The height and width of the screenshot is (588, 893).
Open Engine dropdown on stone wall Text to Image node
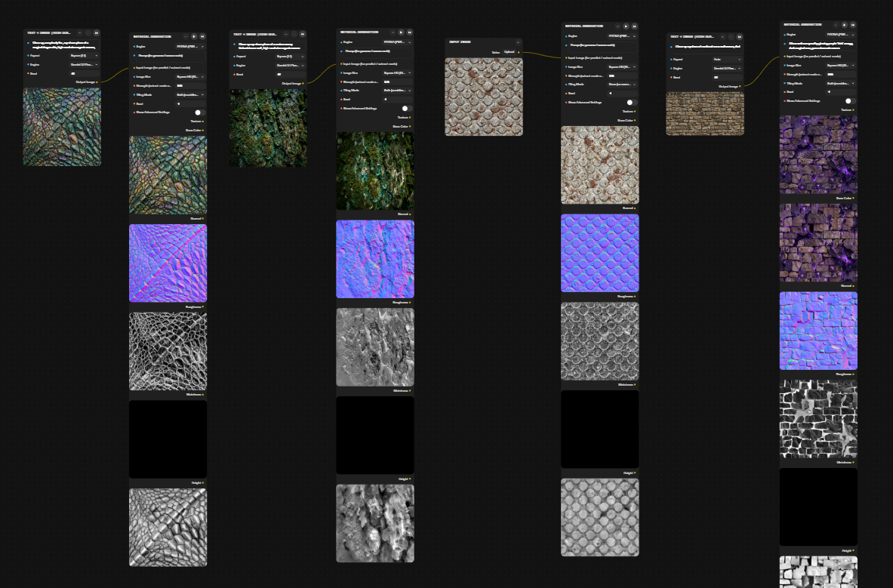(727, 68)
